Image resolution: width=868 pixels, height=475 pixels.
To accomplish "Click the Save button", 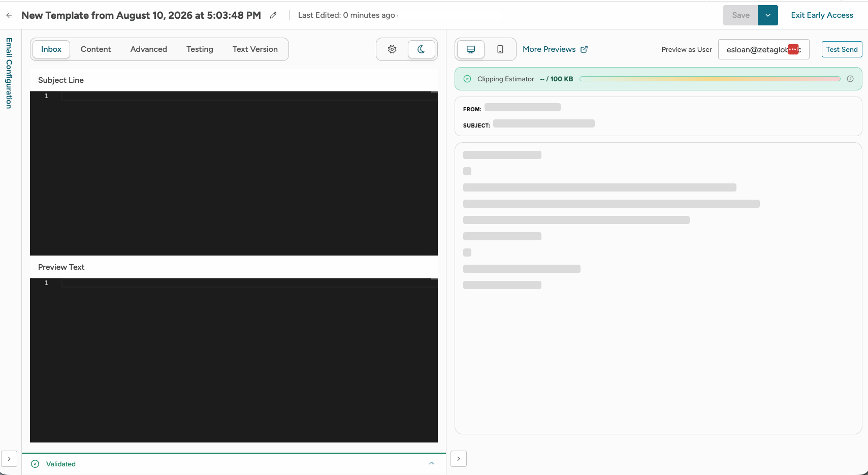I will click(x=741, y=15).
